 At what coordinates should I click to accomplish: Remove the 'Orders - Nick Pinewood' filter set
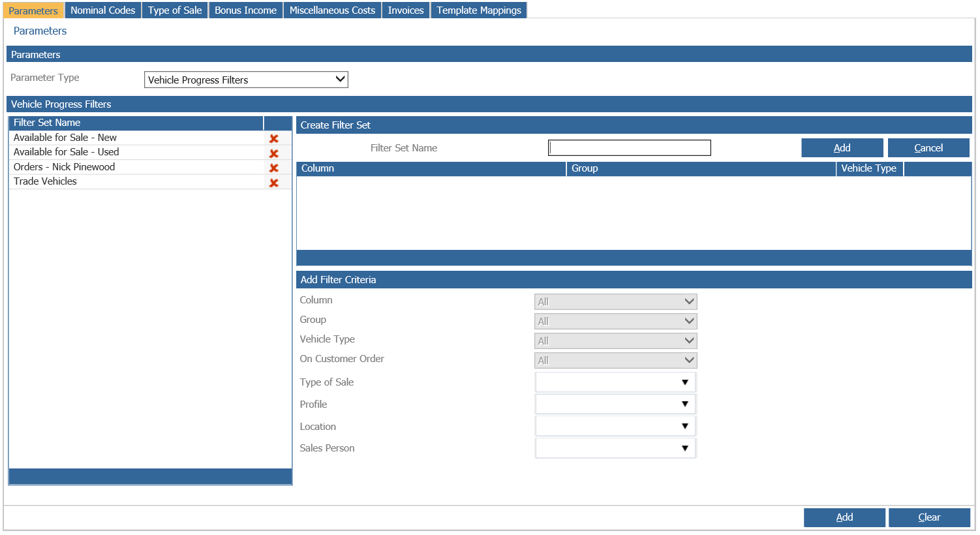[274, 168]
